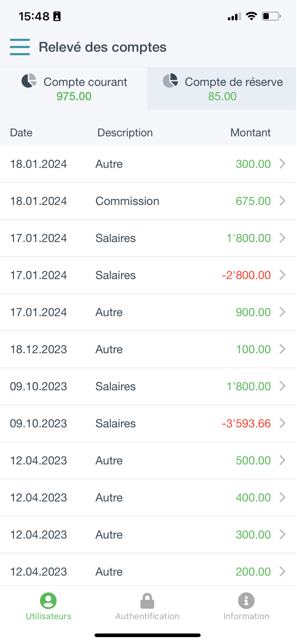Tap the battery indicator in status bar
Image resolution: width=297 pixels, height=644 pixels.
click(271, 16)
